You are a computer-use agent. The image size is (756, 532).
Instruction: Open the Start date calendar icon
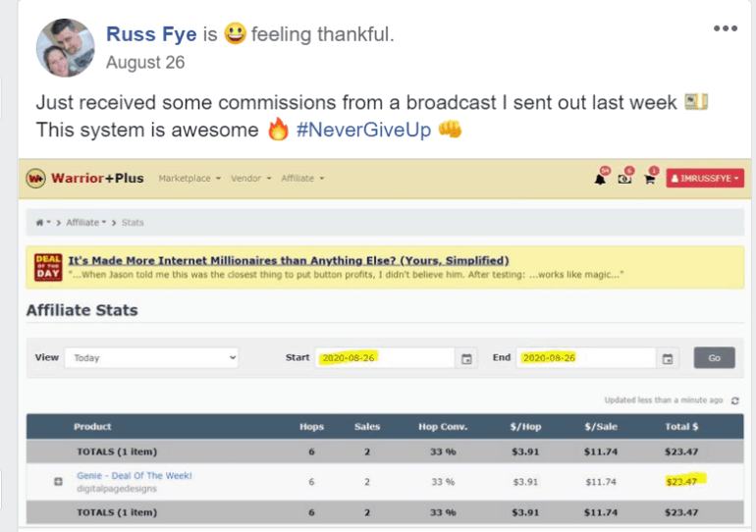coord(466,358)
